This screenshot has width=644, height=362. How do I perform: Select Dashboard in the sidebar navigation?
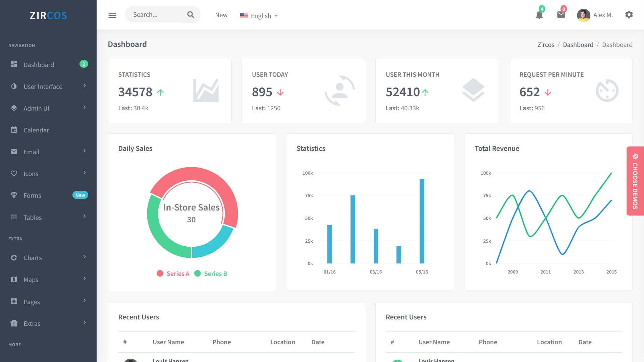tap(39, 65)
